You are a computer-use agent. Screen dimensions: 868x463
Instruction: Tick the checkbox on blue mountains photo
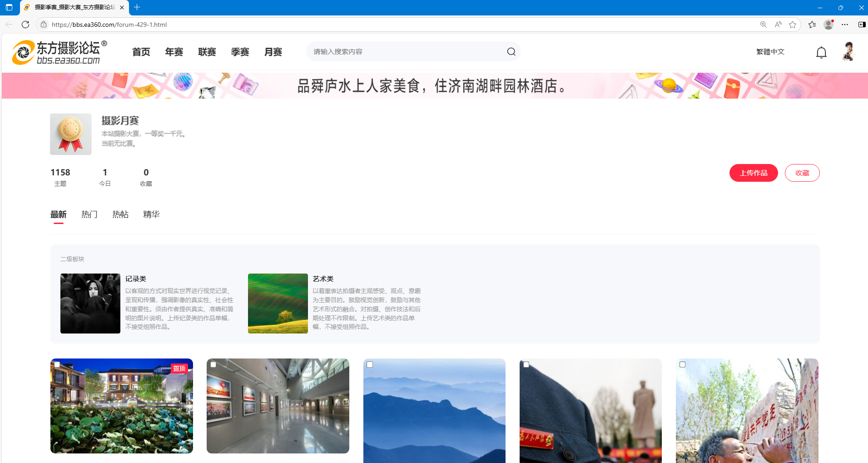pyautogui.click(x=370, y=364)
